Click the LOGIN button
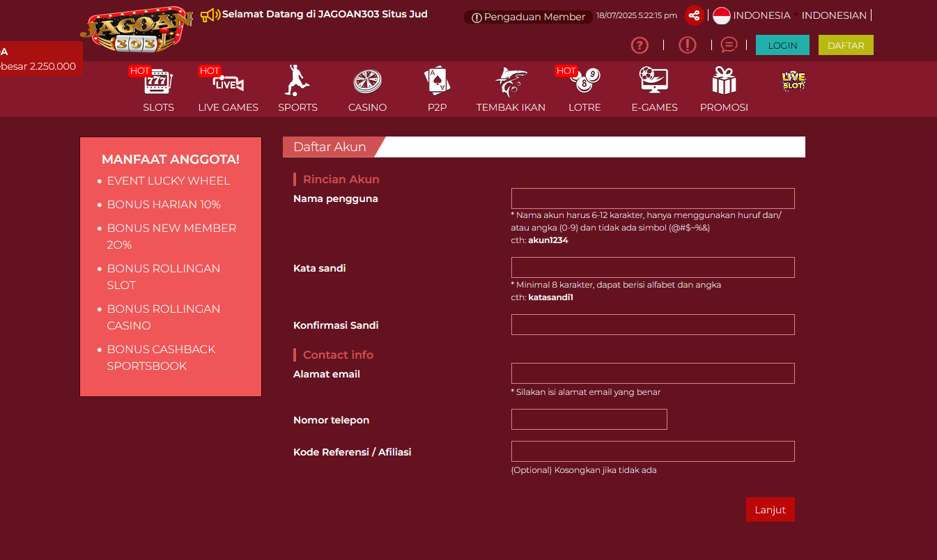 [x=782, y=45]
